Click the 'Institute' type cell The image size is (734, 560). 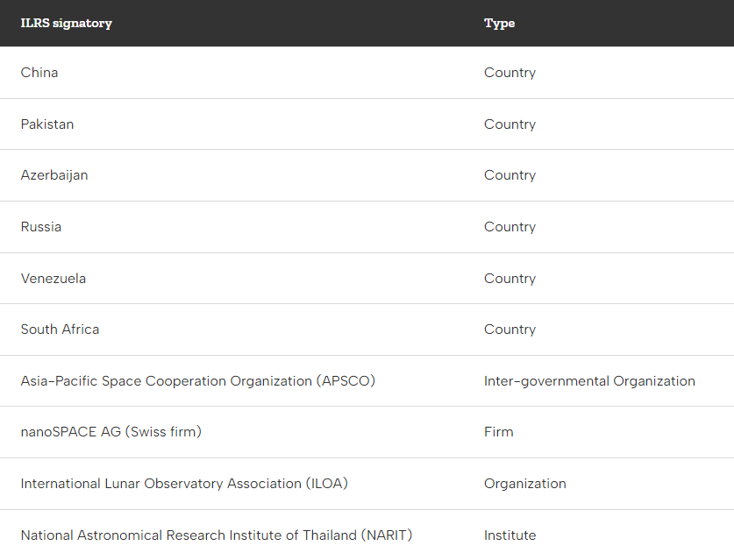click(x=510, y=535)
